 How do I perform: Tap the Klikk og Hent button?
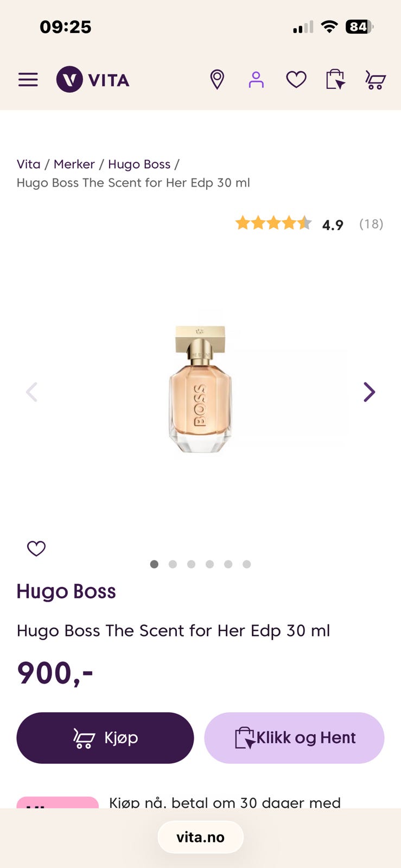pyautogui.click(x=294, y=738)
